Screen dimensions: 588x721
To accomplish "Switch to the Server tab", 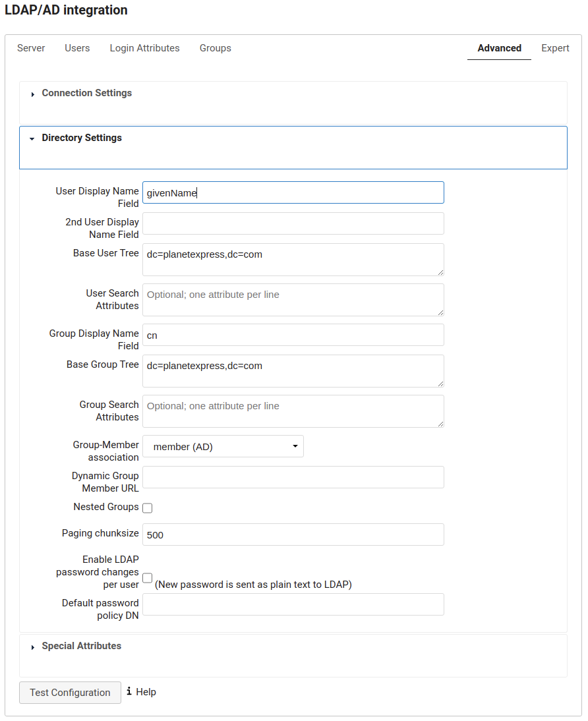I will coord(31,48).
